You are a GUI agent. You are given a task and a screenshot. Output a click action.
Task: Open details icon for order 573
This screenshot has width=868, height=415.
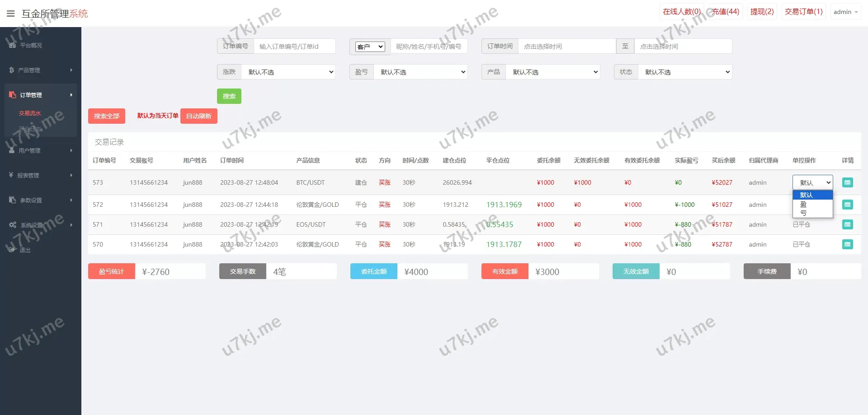pyautogui.click(x=847, y=182)
